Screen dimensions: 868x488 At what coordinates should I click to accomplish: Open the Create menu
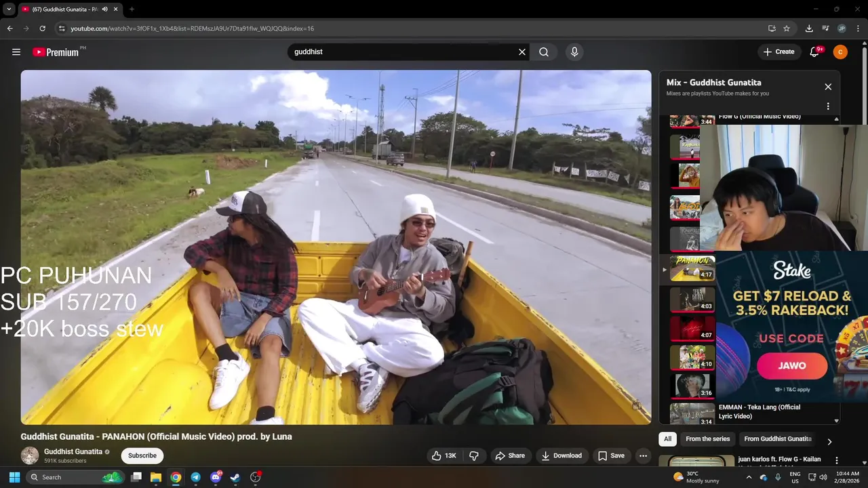tap(778, 52)
